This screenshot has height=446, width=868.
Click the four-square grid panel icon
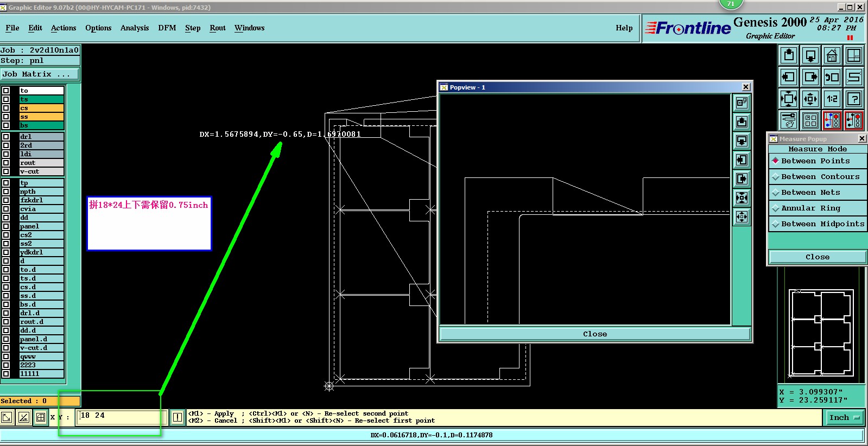click(x=810, y=120)
